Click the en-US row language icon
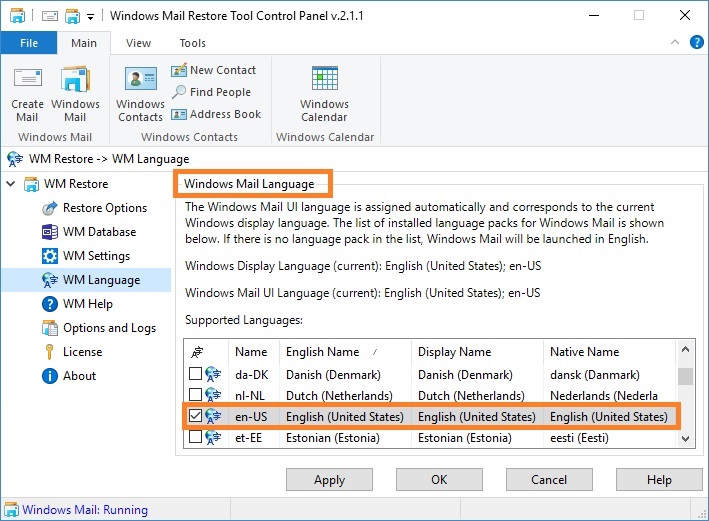 [x=213, y=416]
